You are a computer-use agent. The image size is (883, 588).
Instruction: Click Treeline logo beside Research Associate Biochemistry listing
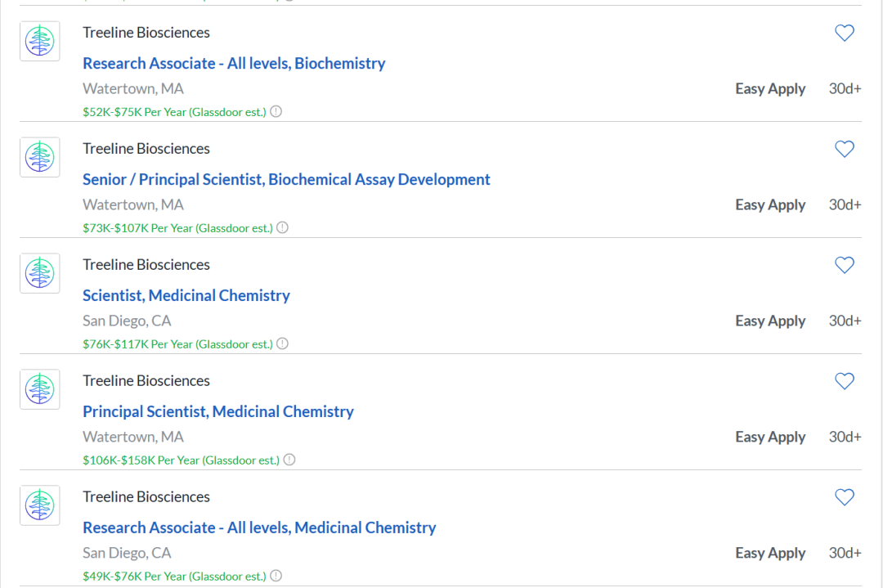click(x=39, y=41)
